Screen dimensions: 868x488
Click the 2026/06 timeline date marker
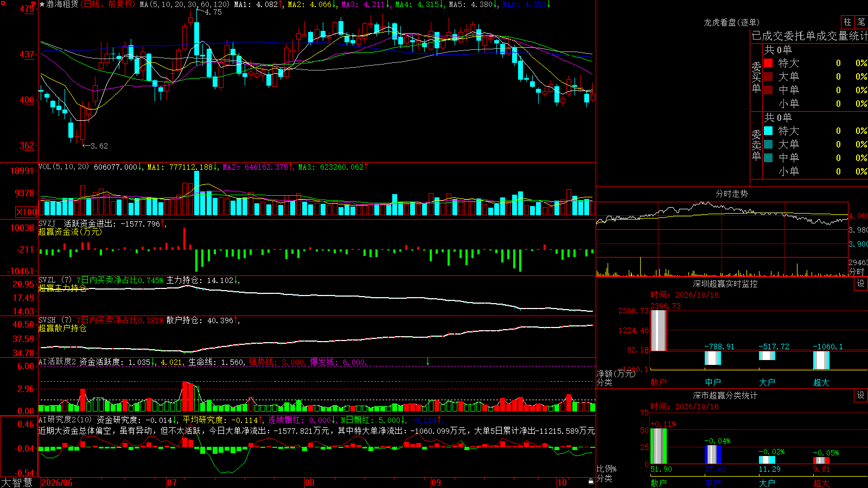pyautogui.click(x=57, y=483)
